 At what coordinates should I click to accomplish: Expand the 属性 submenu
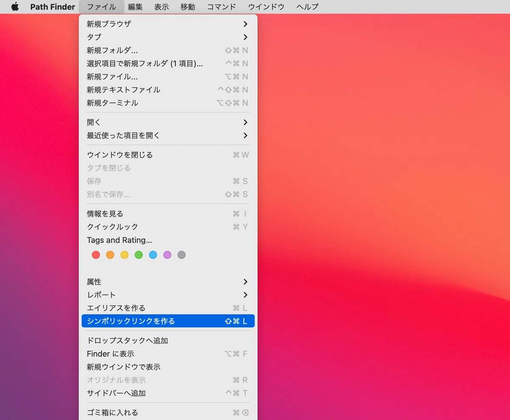pyautogui.click(x=168, y=282)
